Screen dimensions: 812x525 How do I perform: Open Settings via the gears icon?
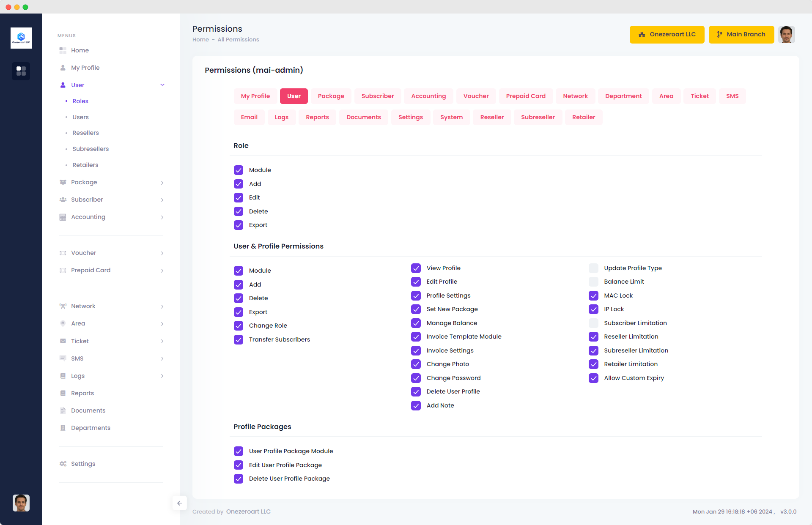63,464
